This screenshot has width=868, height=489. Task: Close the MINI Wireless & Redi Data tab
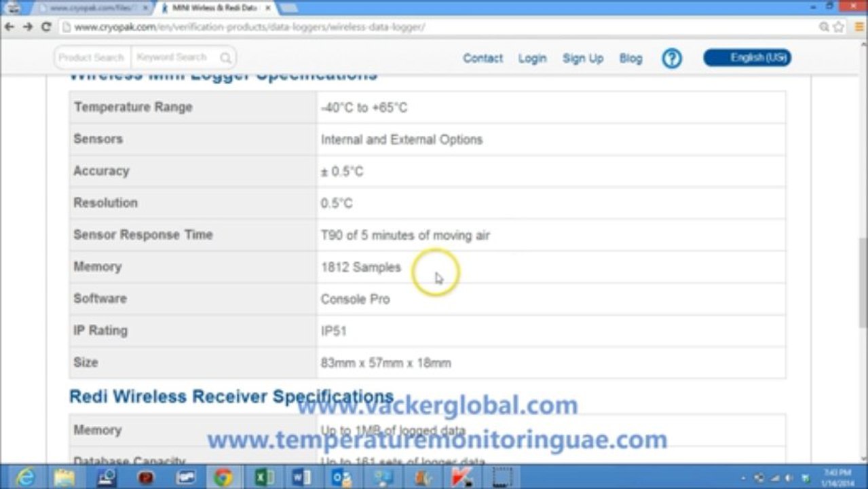point(268,7)
